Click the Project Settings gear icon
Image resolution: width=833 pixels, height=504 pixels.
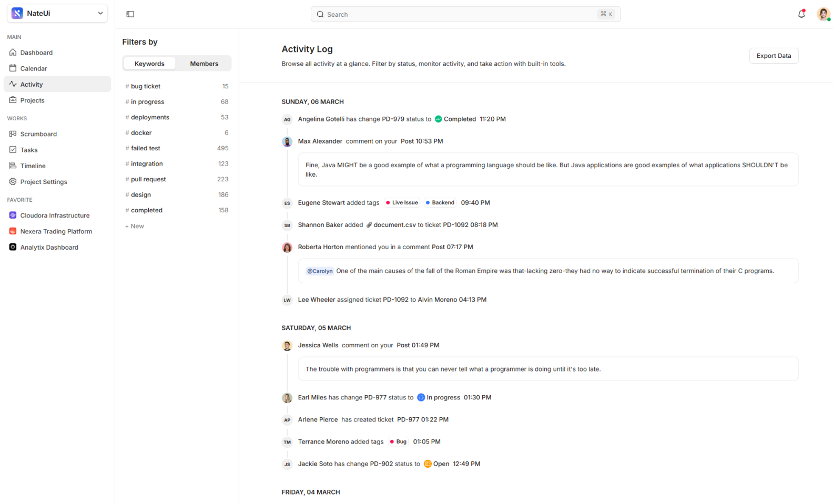(x=13, y=181)
